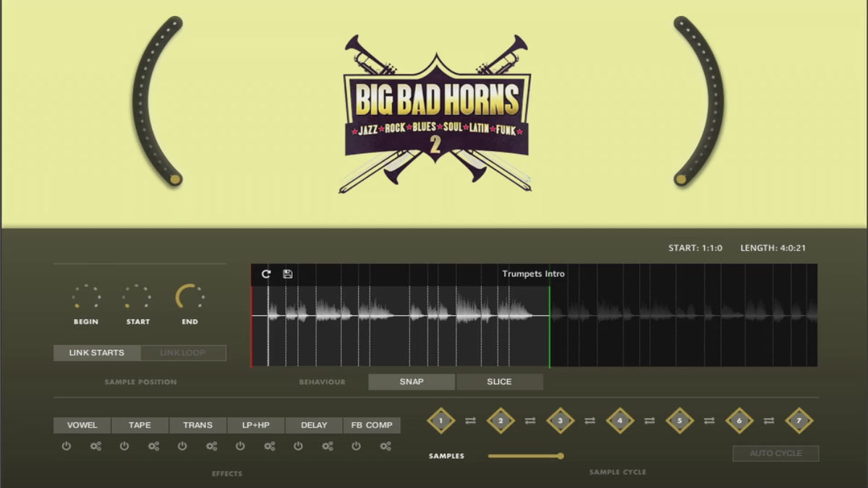
Task: Open settings gears under DELAY effect
Action: 327,446
